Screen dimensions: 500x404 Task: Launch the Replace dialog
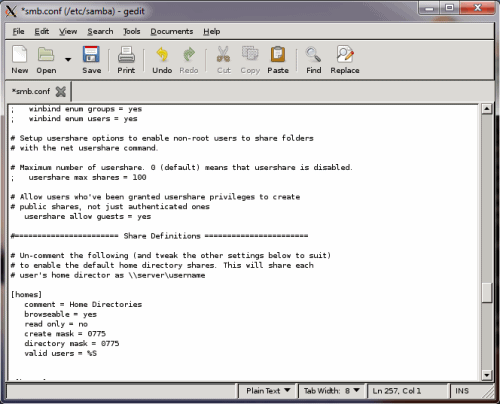tap(345, 54)
